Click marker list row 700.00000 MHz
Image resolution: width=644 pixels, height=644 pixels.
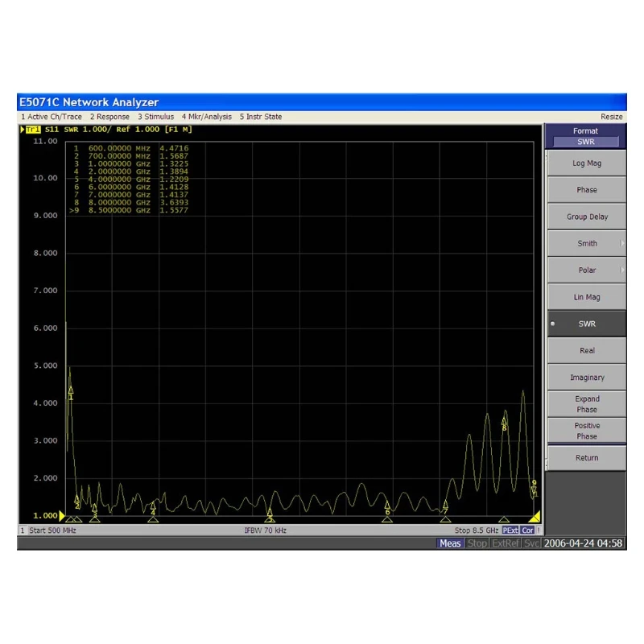click(x=130, y=156)
